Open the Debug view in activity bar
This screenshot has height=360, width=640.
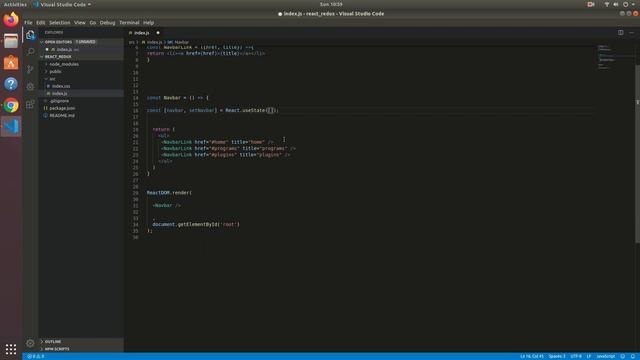point(30,87)
